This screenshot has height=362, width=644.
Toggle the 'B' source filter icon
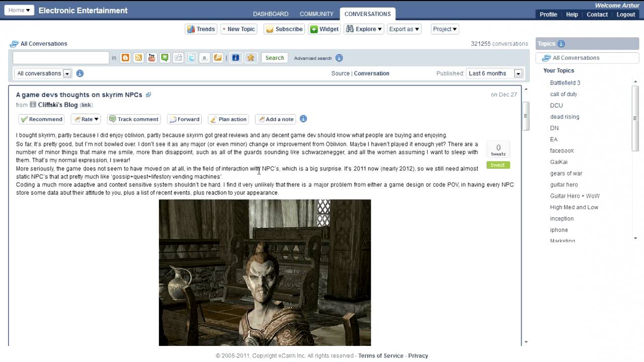coord(204,58)
